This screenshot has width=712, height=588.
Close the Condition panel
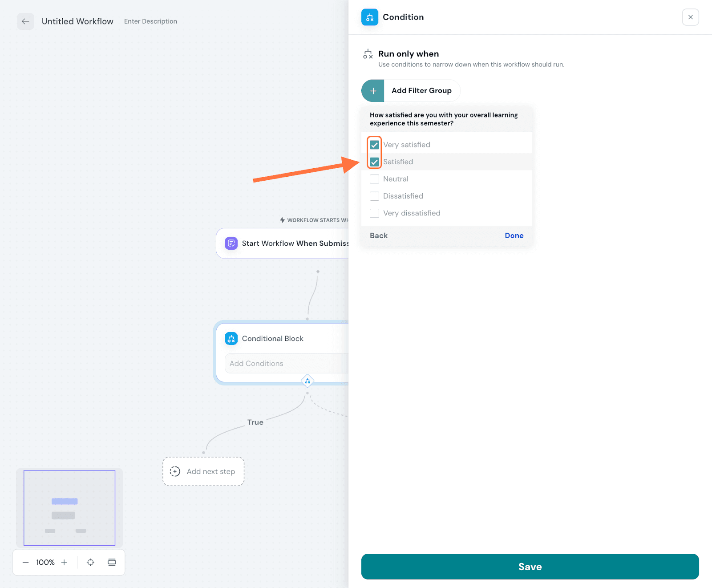(690, 17)
